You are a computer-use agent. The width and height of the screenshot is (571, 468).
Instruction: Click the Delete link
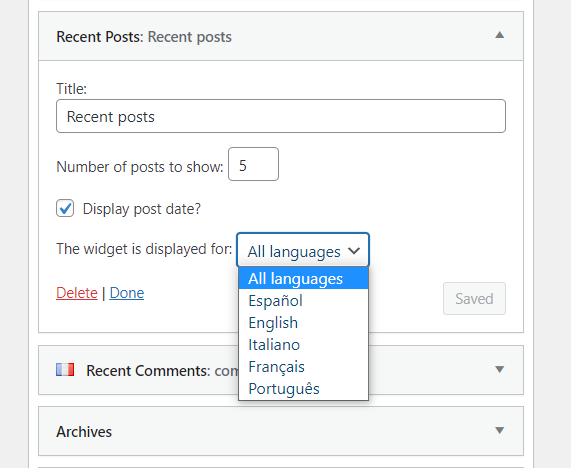tap(77, 293)
